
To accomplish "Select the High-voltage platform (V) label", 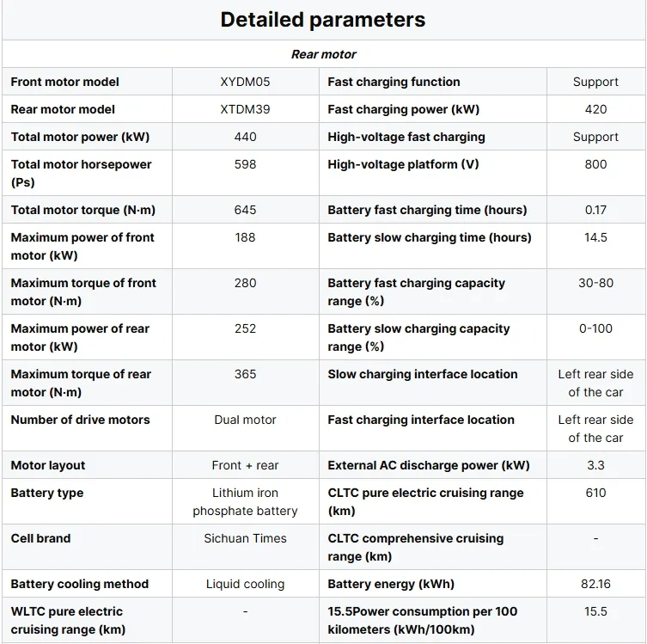I will point(403,164).
